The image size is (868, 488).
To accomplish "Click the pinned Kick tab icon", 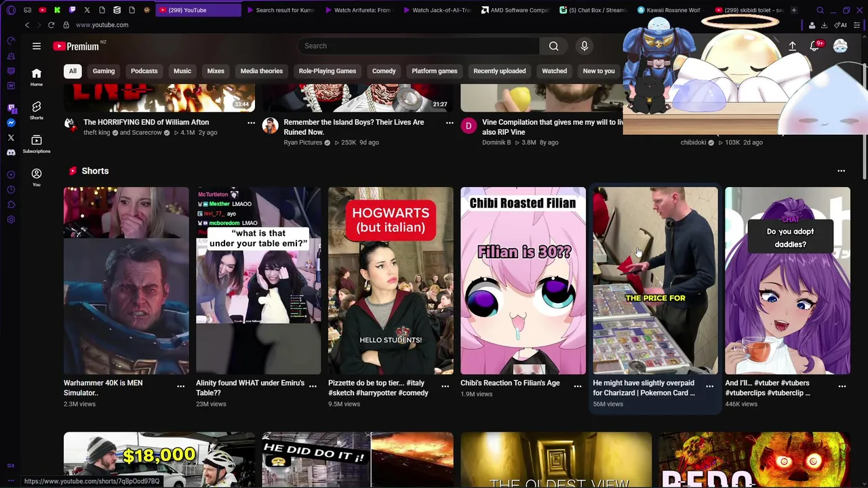I will 57,10.
